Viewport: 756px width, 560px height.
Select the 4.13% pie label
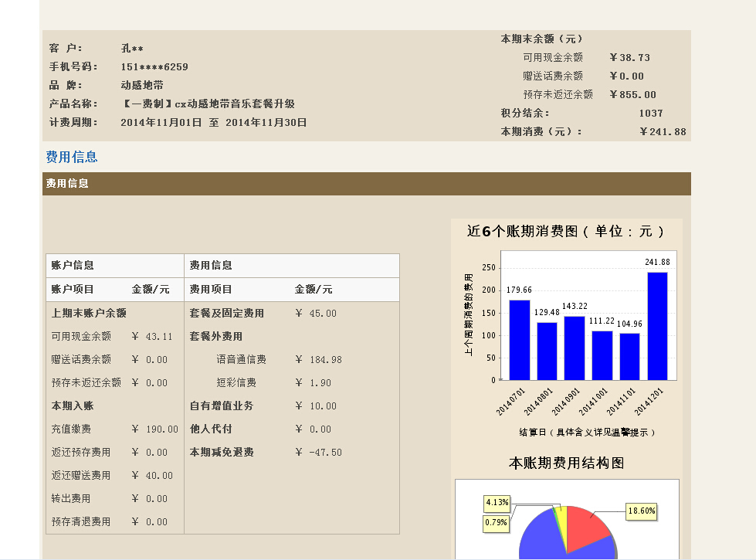point(497,503)
